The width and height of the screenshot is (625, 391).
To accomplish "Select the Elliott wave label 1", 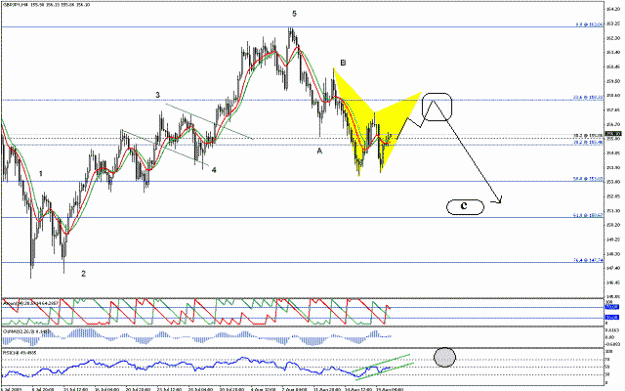I will pos(41,174).
